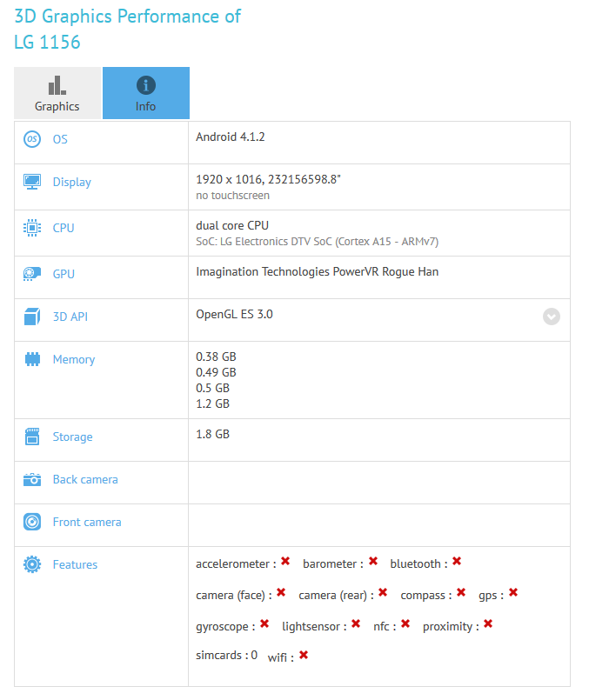
Task: Select the Info tab
Action: (146, 93)
